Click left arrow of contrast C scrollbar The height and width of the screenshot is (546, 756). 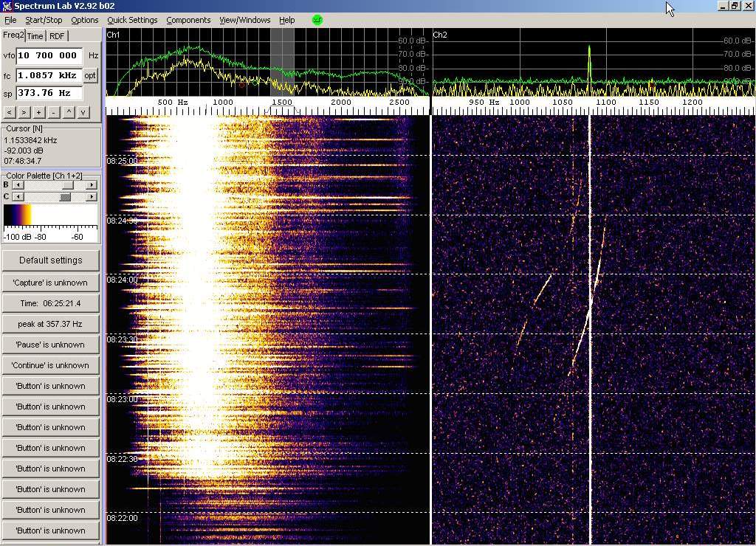pos(18,197)
